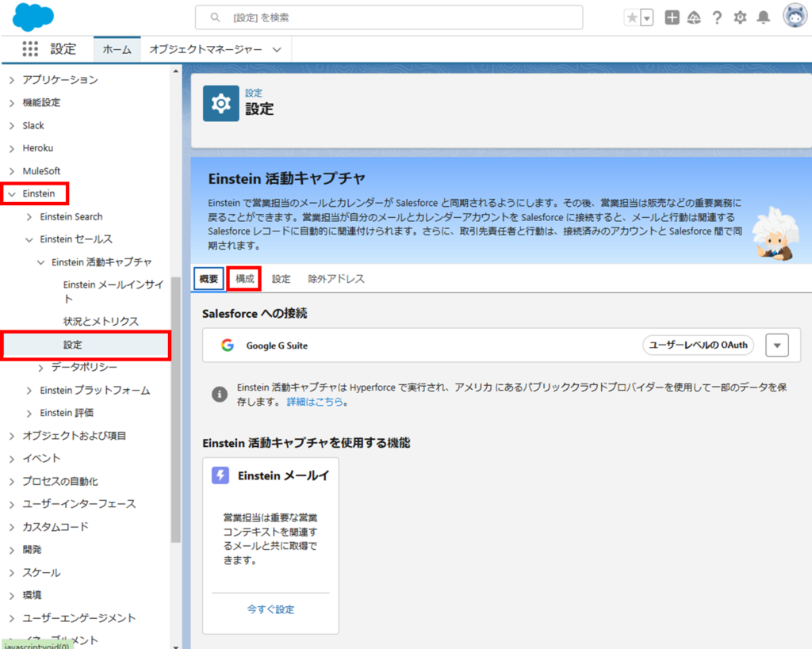Click the 設定 breadcrumb link
The image size is (812, 649).
[254, 94]
